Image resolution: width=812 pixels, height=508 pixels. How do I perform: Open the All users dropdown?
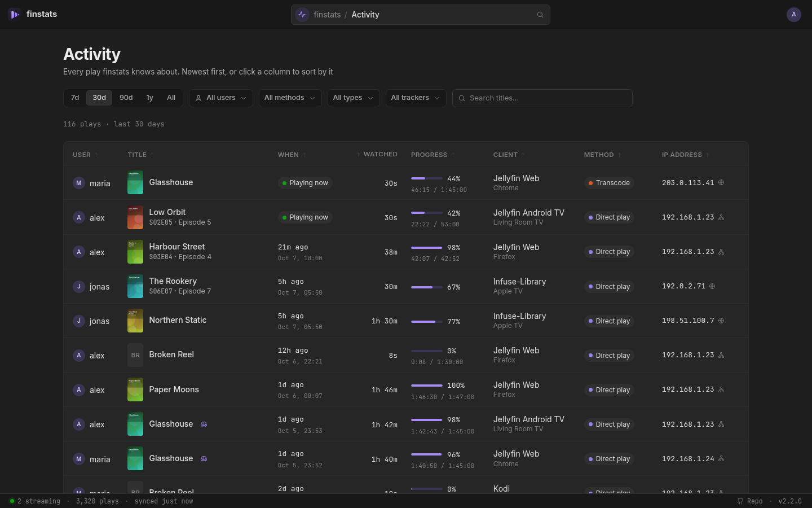click(x=221, y=98)
